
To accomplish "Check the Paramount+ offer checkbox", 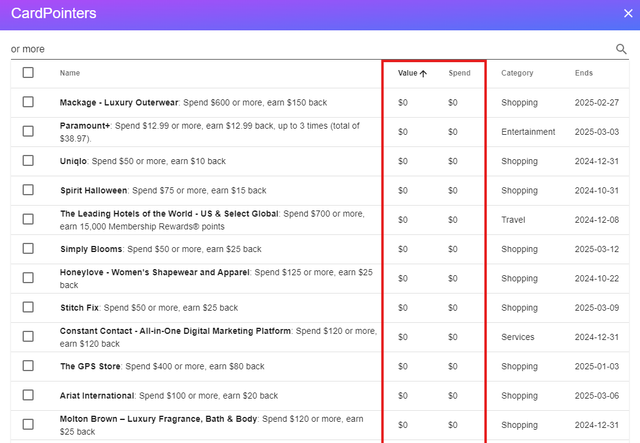I will click(28, 131).
